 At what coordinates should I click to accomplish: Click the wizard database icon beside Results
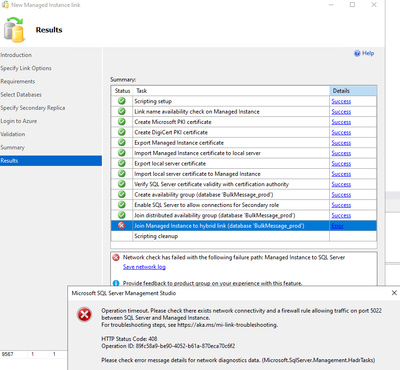coord(15,30)
